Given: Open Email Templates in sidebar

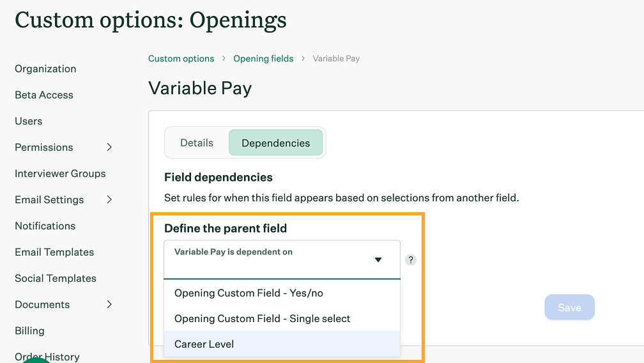Looking at the screenshot, I should (x=54, y=252).
